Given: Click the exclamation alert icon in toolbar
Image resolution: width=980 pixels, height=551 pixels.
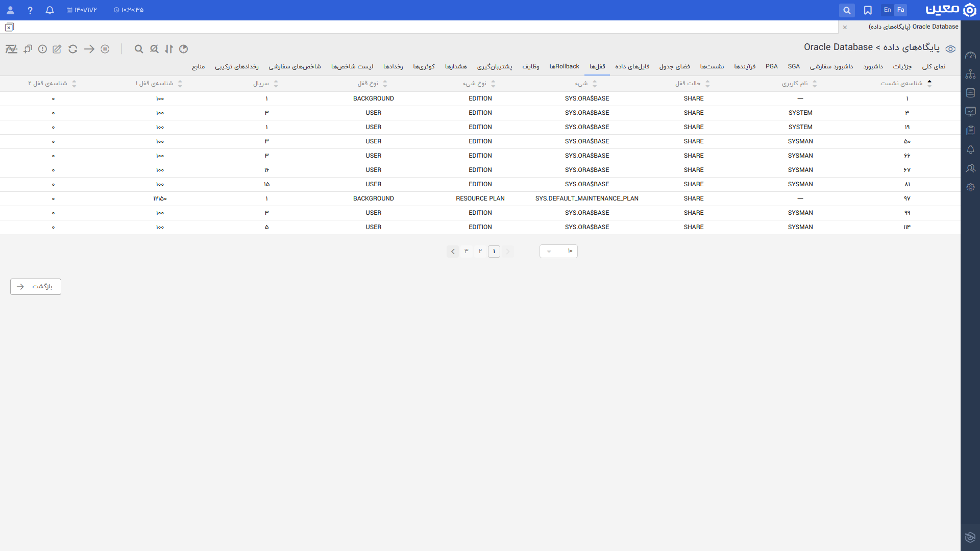Looking at the screenshot, I should point(43,49).
